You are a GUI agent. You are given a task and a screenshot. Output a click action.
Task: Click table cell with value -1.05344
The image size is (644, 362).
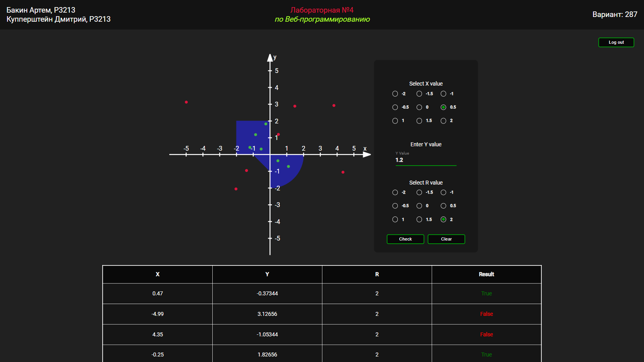(267, 334)
